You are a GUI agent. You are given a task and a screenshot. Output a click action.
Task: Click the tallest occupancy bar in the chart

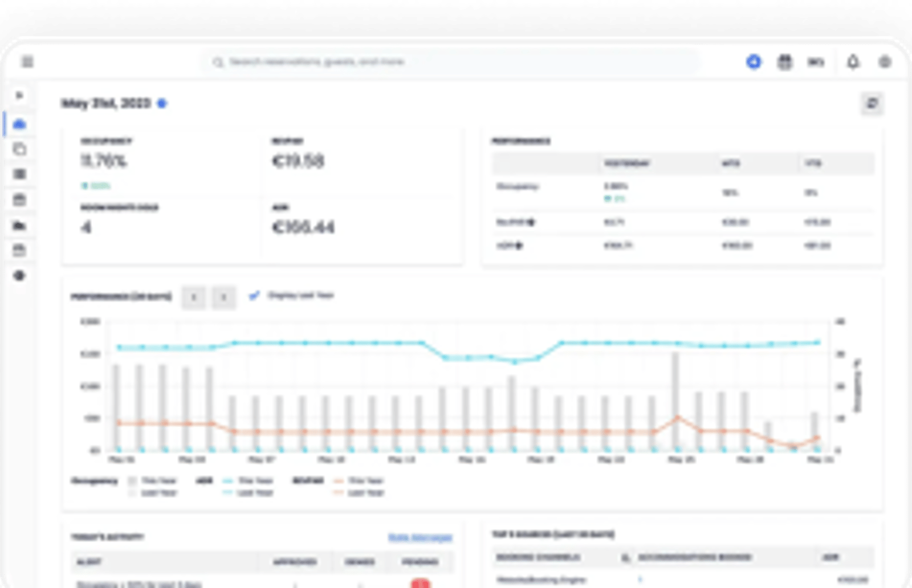tap(675, 402)
